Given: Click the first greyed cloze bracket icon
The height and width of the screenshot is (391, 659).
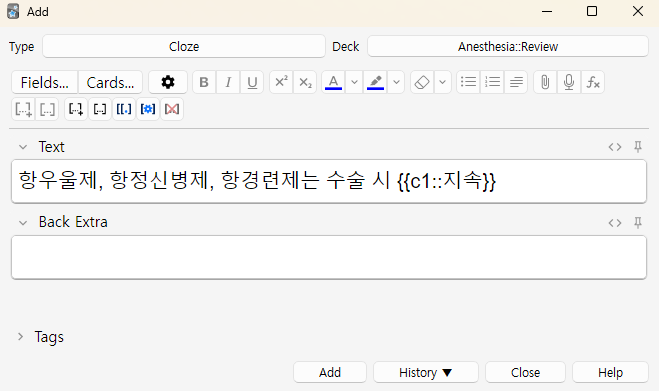Looking at the screenshot, I should pyautogui.click(x=23, y=109).
